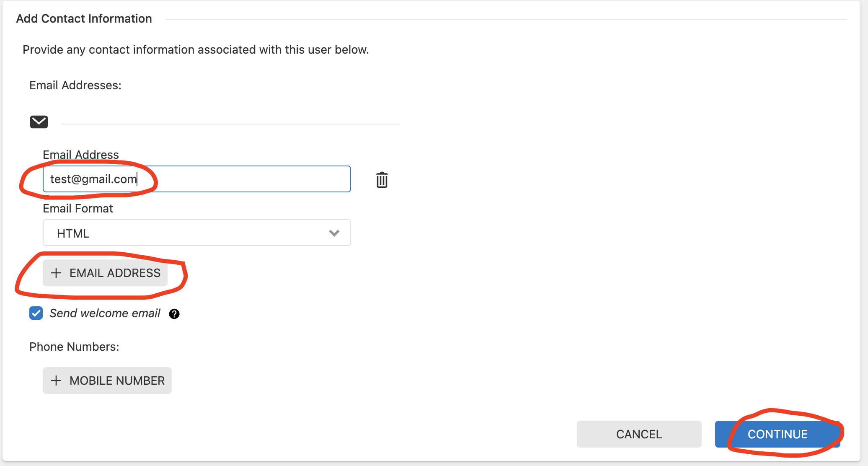Click the Add Contact Information heading
The image size is (868, 466).
click(x=84, y=19)
